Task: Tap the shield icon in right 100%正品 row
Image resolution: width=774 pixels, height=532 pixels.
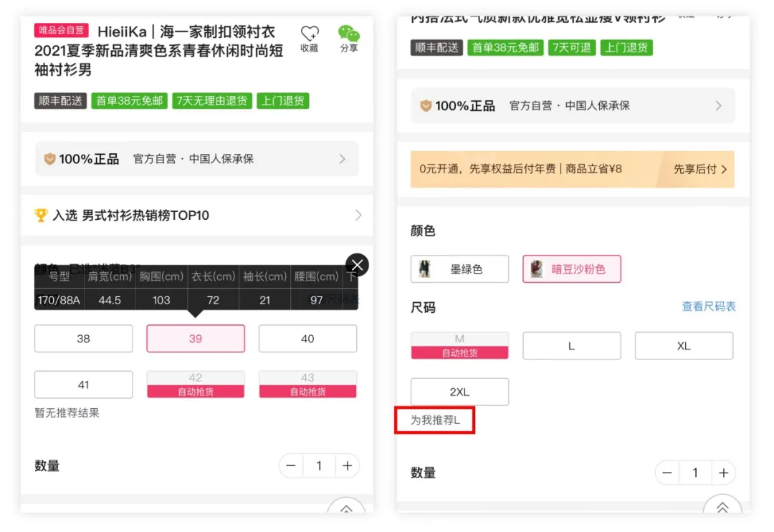Action: (x=426, y=105)
